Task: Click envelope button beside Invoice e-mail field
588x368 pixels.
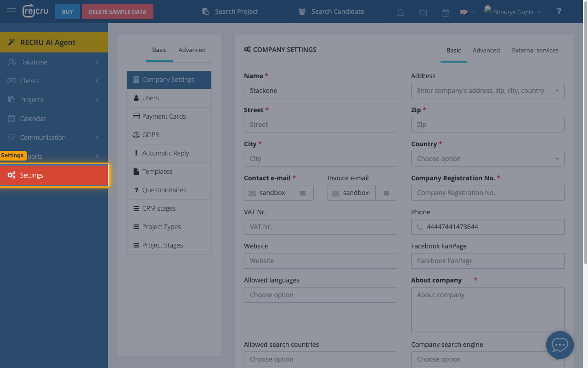Action: (x=386, y=193)
